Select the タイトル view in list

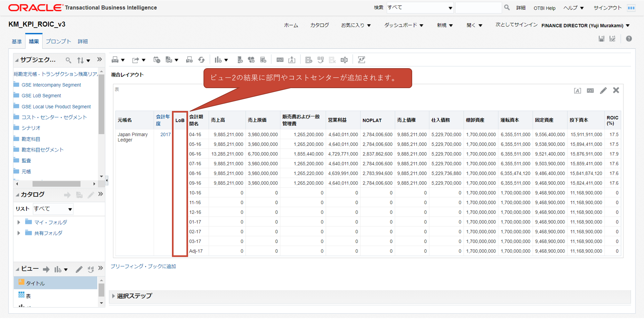point(55,283)
